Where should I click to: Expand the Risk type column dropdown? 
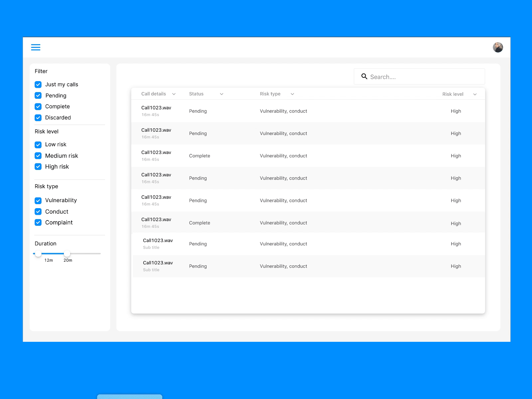292,94
